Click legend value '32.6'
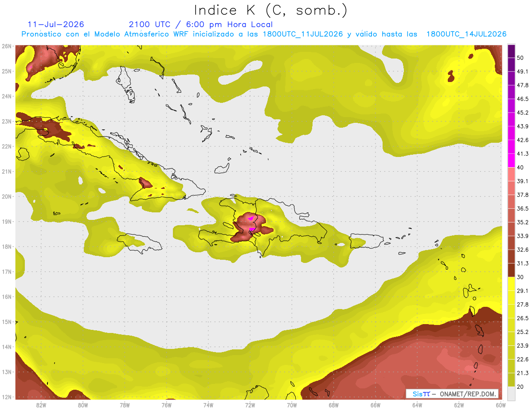 [x=523, y=250]
